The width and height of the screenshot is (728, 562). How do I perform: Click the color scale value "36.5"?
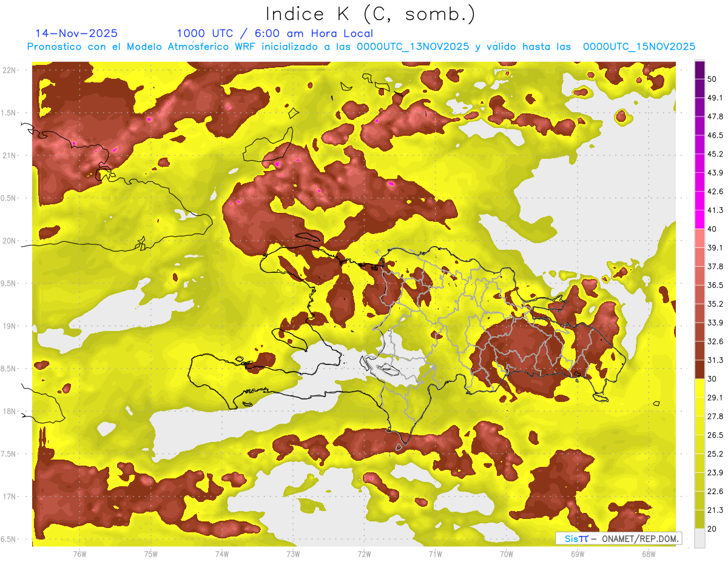(715, 285)
